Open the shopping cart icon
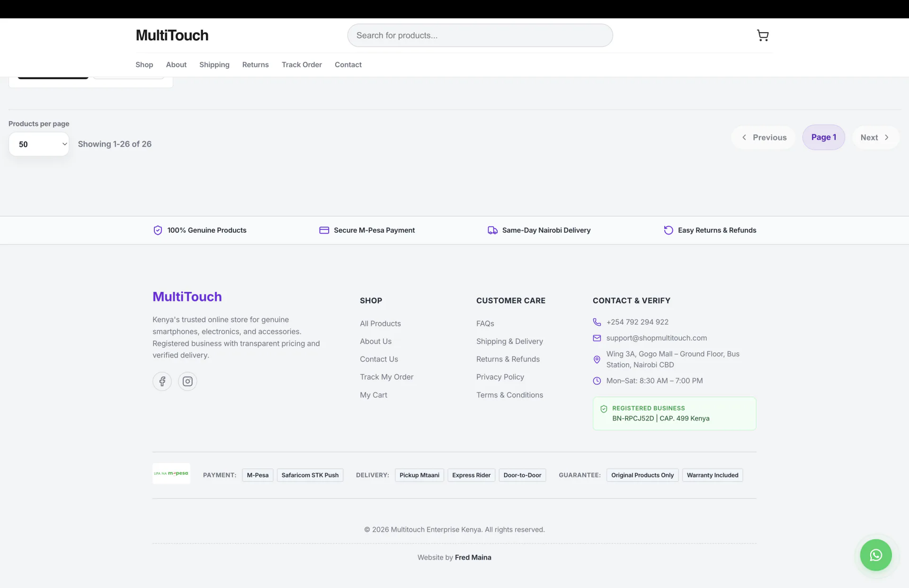Image resolution: width=909 pixels, height=588 pixels. pyautogui.click(x=762, y=35)
